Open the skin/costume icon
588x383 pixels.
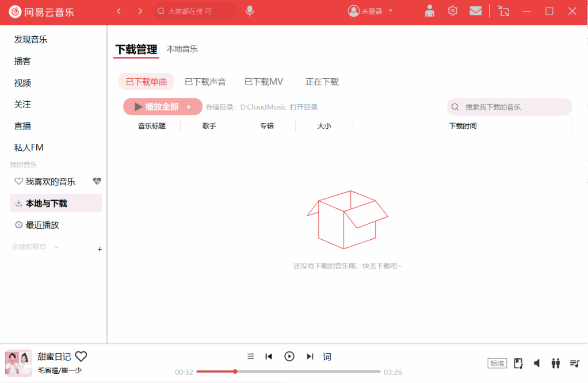click(x=430, y=12)
